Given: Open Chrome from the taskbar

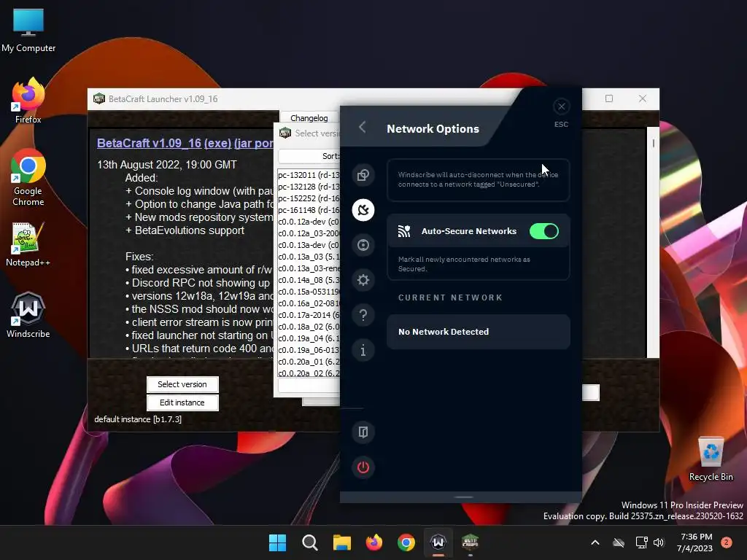Looking at the screenshot, I should (406, 542).
